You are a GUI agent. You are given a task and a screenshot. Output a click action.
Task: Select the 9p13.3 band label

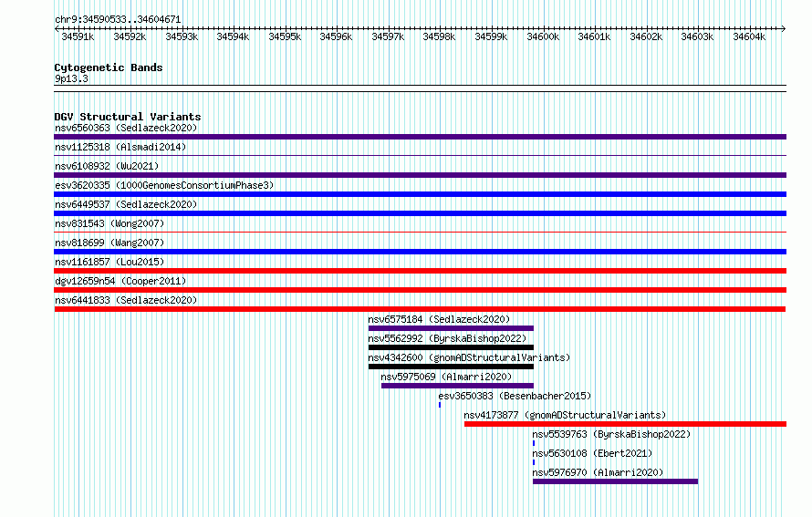(x=71, y=78)
